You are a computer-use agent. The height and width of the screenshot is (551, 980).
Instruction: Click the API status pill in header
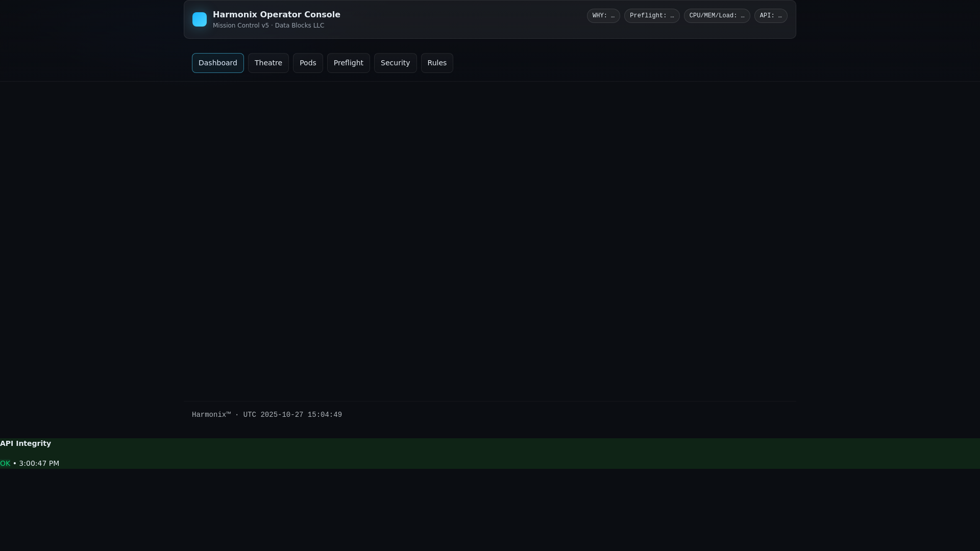click(x=770, y=16)
